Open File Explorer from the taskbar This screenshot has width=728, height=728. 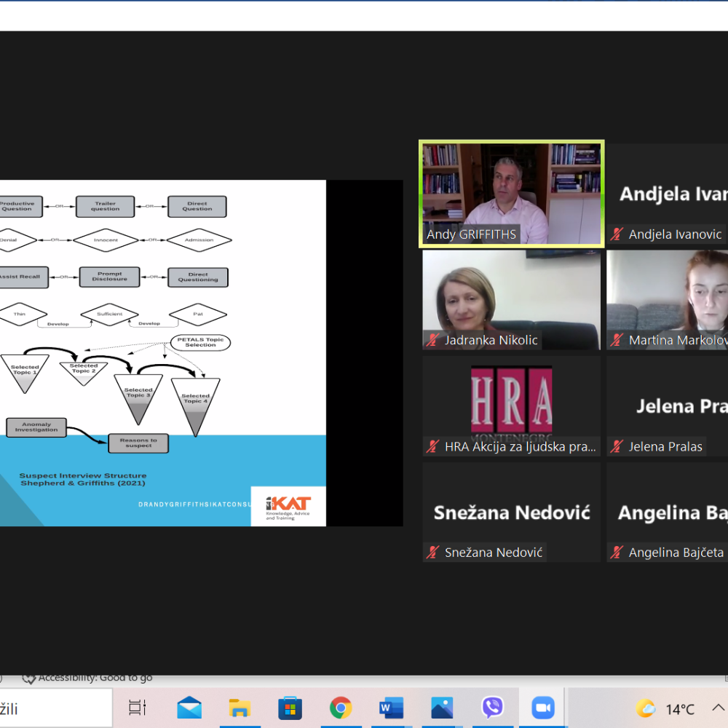coord(240,708)
